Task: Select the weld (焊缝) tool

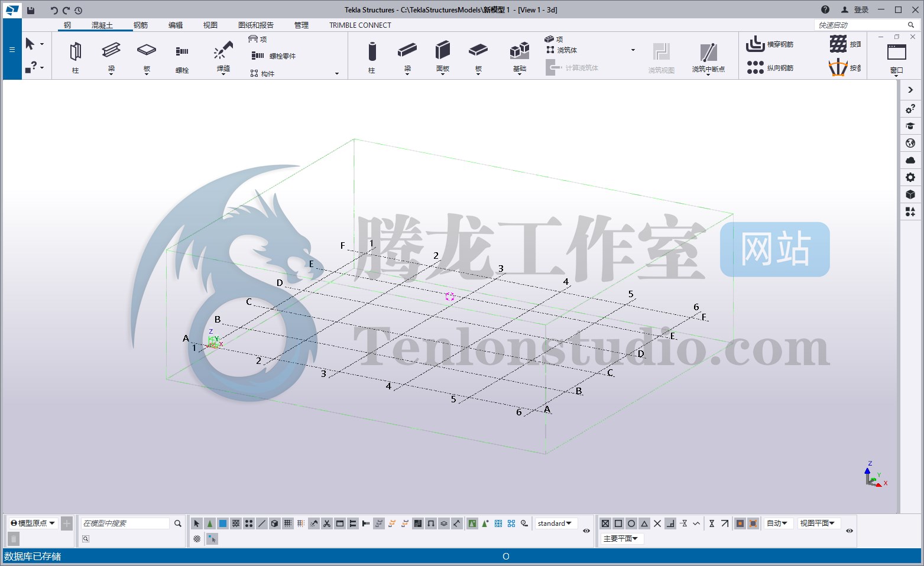Action: (x=223, y=57)
